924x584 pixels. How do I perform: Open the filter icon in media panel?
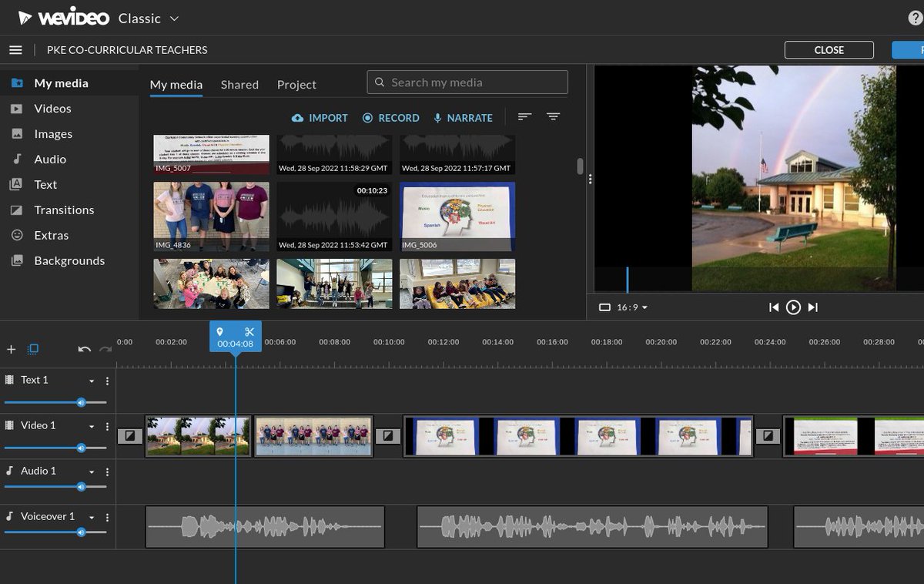point(554,116)
